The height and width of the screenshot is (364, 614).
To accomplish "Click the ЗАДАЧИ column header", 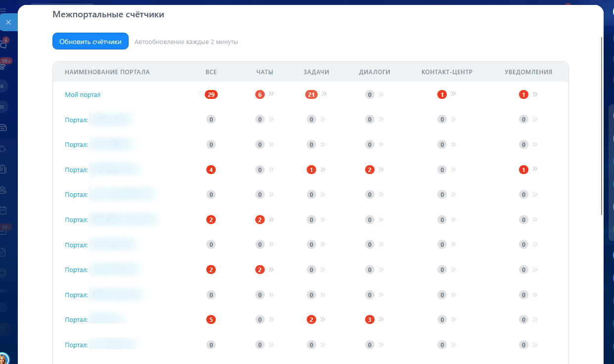I will tap(316, 72).
